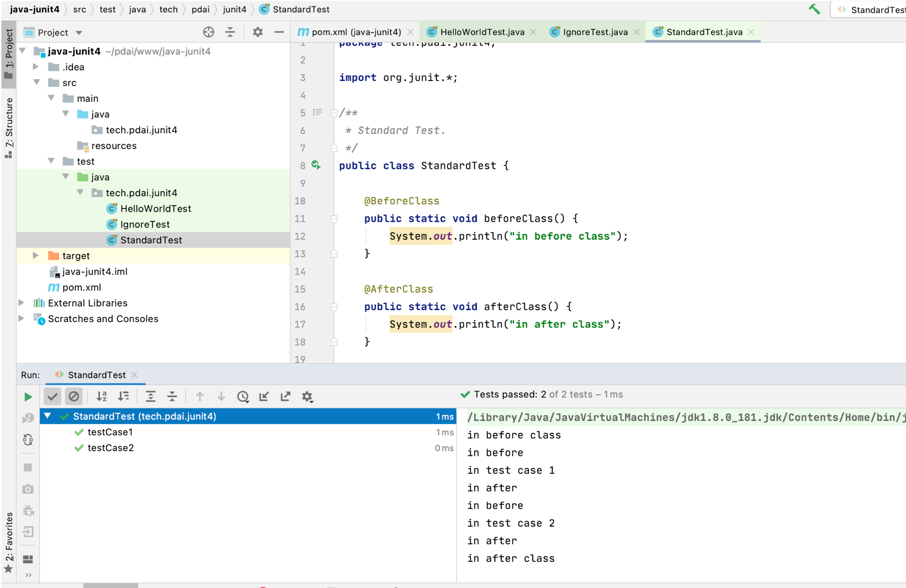Select IgnoreTest in project tree
Screen dimensions: 906x588
point(145,224)
